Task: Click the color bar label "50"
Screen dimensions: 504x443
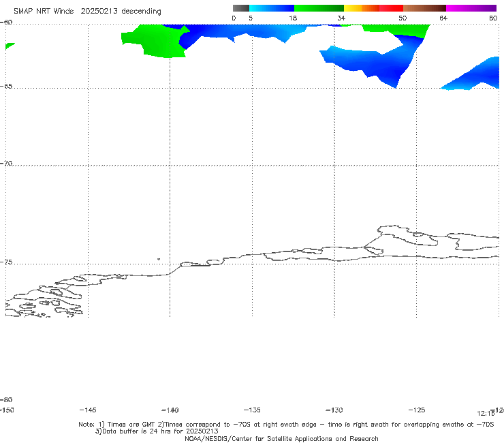Action: point(403,18)
